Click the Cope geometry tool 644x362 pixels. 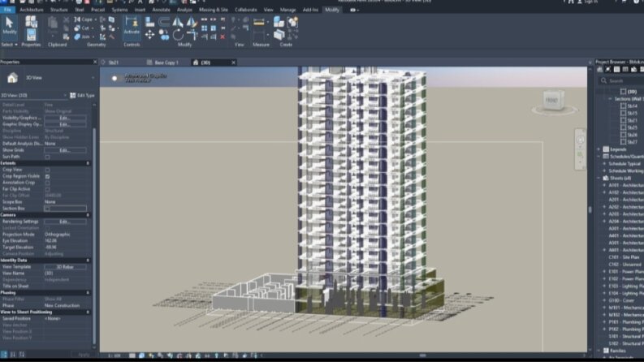(85, 19)
